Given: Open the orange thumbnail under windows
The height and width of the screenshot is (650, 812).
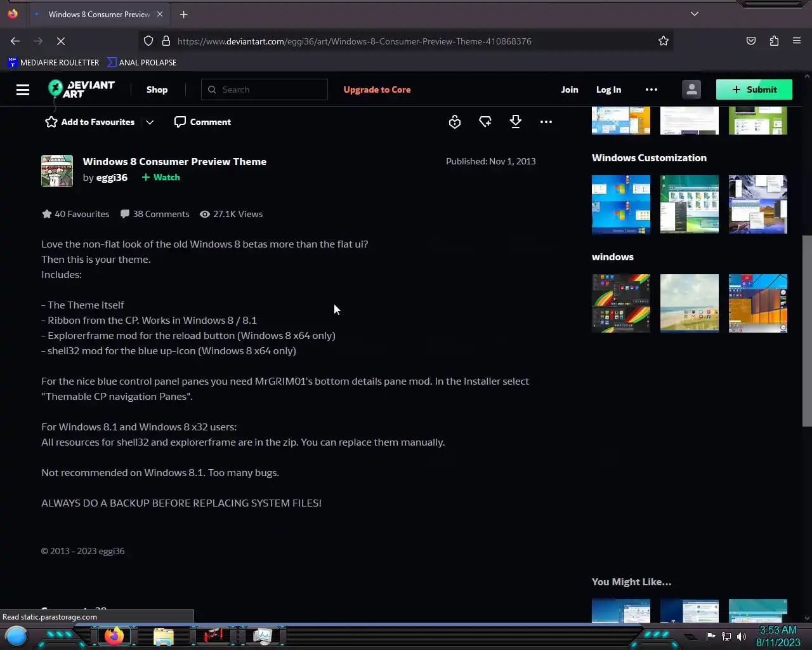Looking at the screenshot, I should tap(758, 303).
